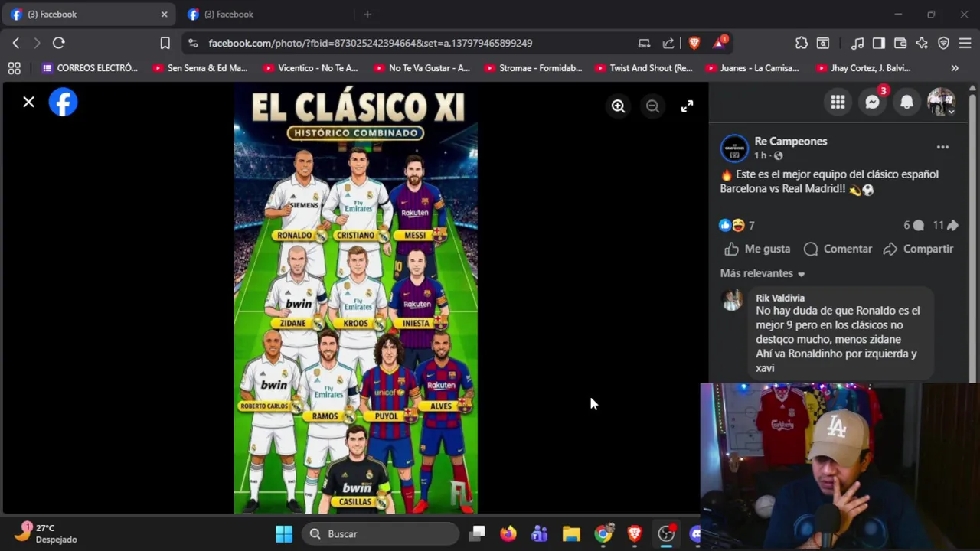Close the photo viewer with the X
The height and width of the screenshot is (551, 980).
[x=28, y=102]
